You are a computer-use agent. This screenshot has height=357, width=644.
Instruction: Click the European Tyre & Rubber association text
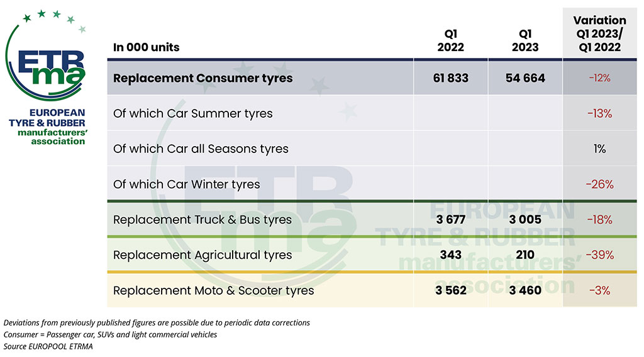(x=48, y=127)
